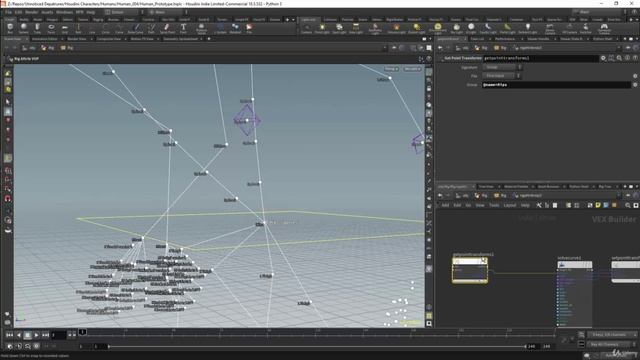Select the L-System shelf tool
640x360 pixels.
point(220,28)
